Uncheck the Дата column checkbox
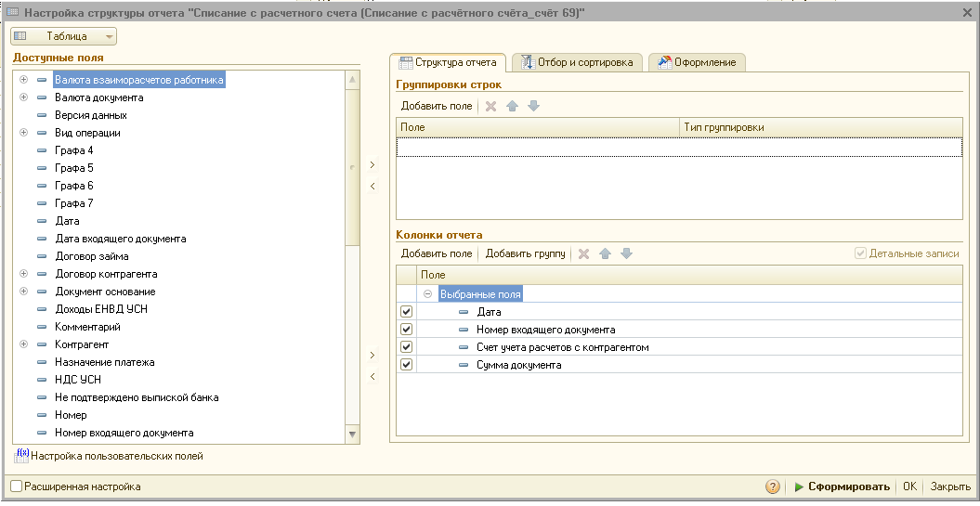 click(406, 312)
